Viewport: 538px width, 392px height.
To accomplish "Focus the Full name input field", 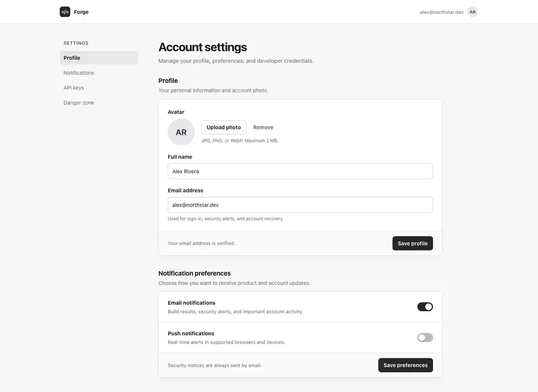I will tap(300, 171).
